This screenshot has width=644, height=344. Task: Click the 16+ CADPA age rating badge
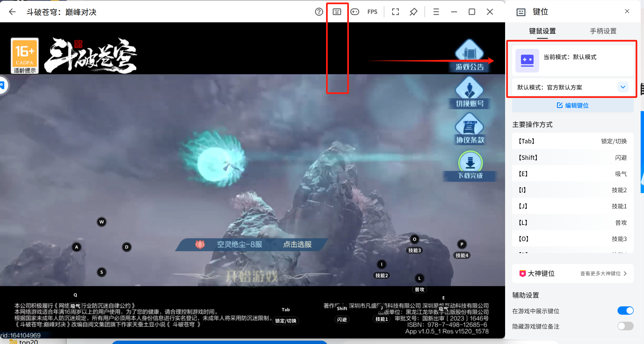coord(25,56)
